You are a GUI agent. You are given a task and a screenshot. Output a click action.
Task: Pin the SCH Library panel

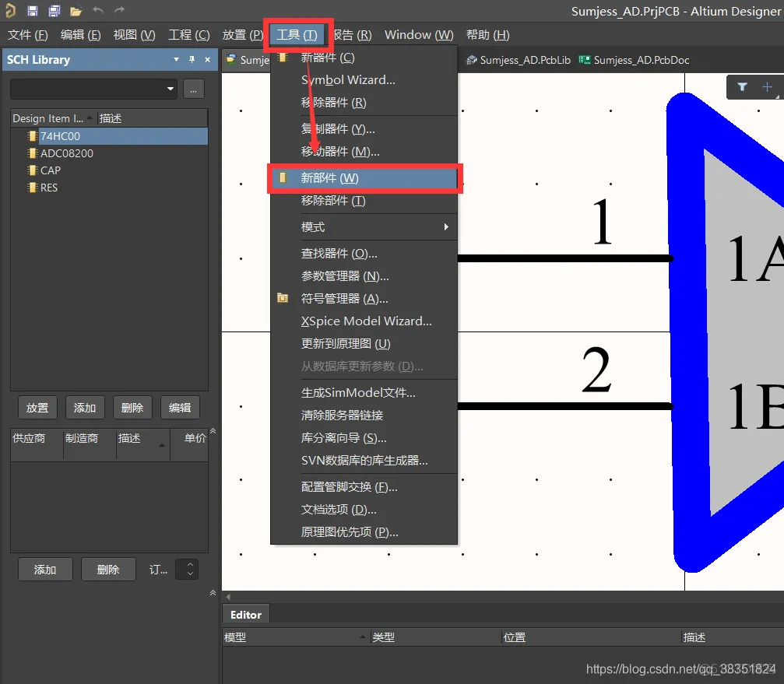192,59
